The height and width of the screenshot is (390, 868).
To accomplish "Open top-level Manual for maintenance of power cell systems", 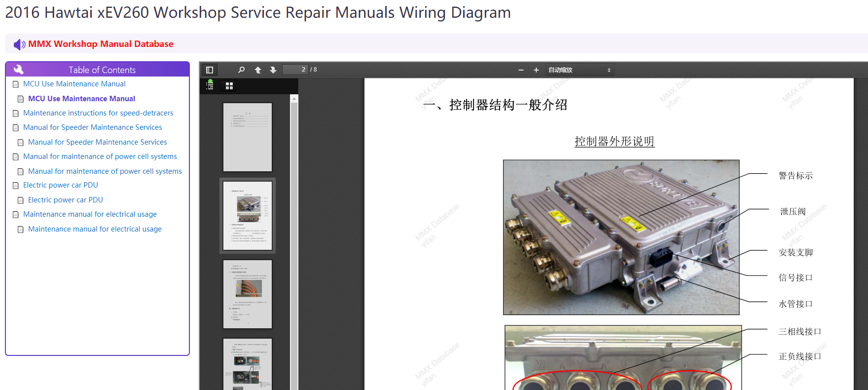I will (x=100, y=156).
